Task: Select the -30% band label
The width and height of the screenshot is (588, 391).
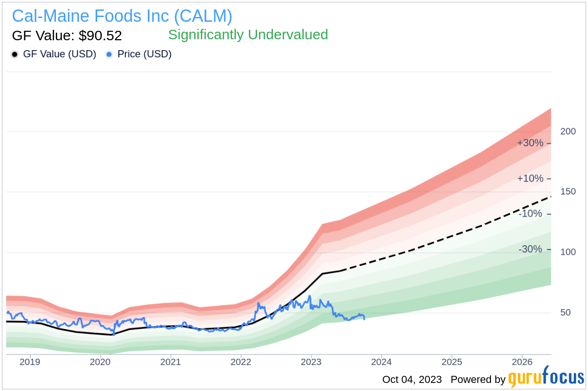Action: click(530, 249)
